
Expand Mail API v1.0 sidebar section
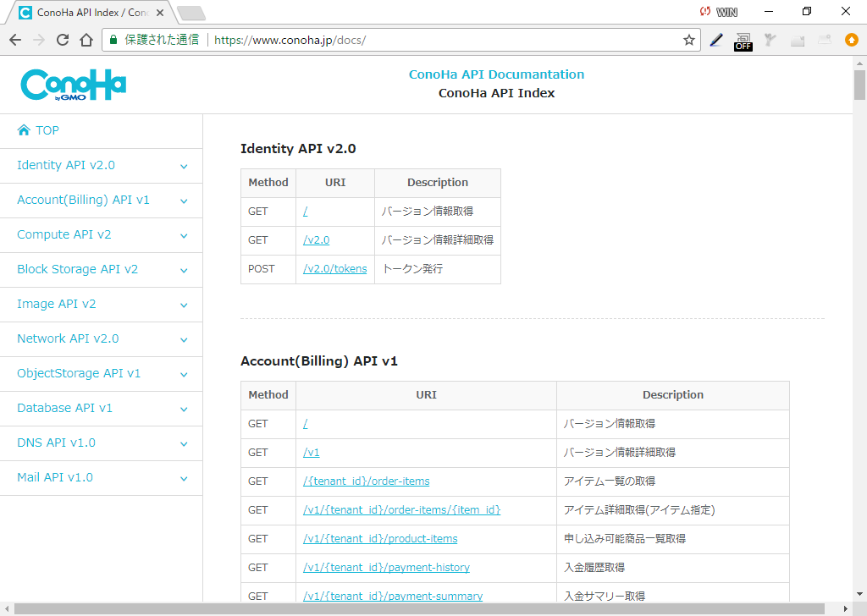[102, 478]
